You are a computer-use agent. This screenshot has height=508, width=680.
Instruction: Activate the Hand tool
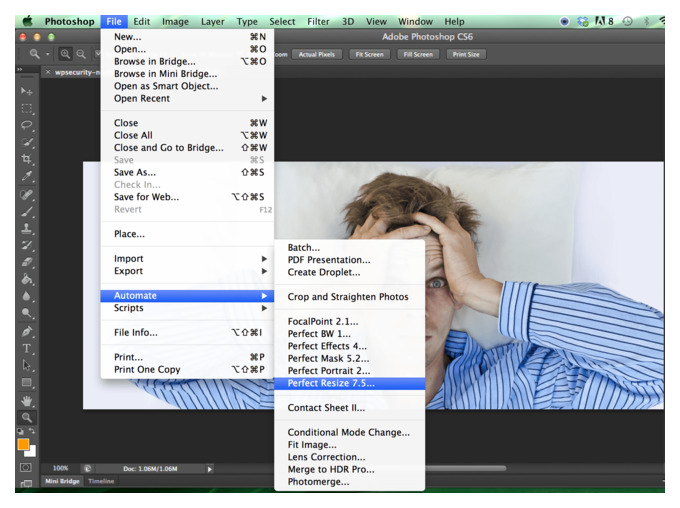26,400
